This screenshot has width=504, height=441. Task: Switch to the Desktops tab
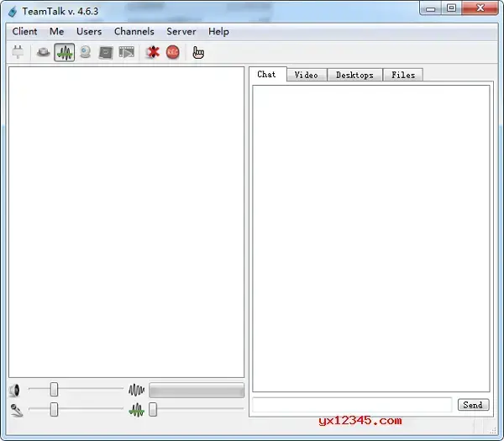(354, 75)
